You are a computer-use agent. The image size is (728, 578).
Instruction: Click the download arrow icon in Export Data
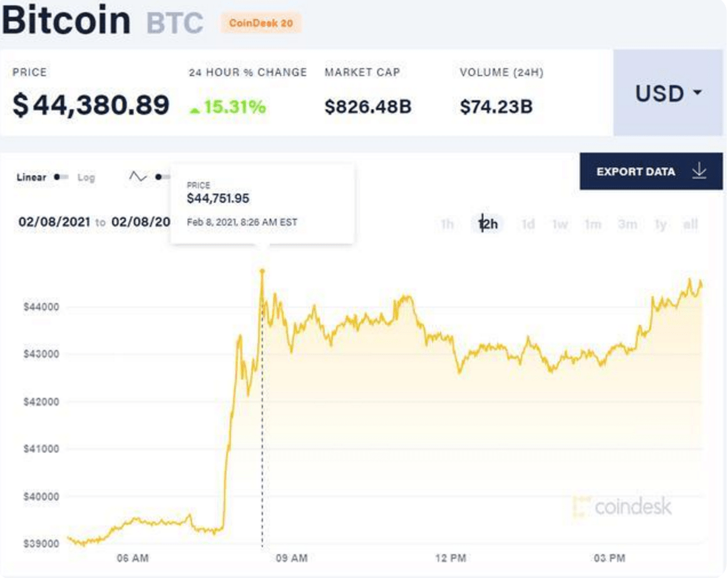(x=699, y=171)
